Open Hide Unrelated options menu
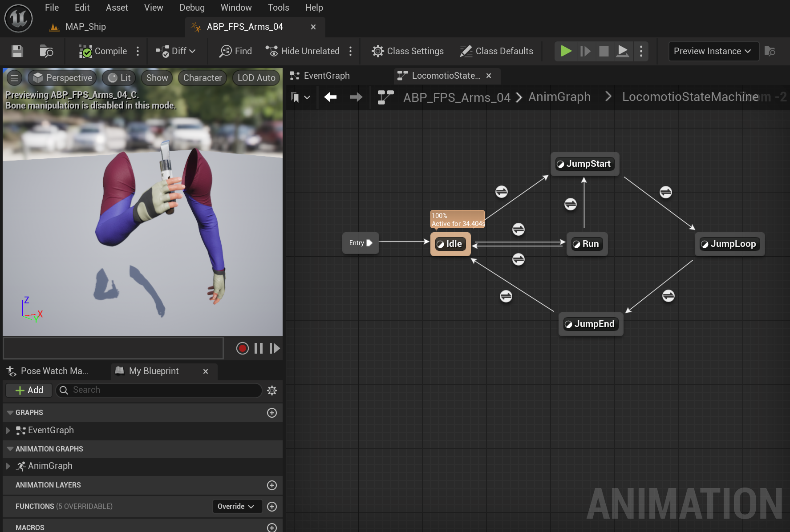 pyautogui.click(x=351, y=51)
